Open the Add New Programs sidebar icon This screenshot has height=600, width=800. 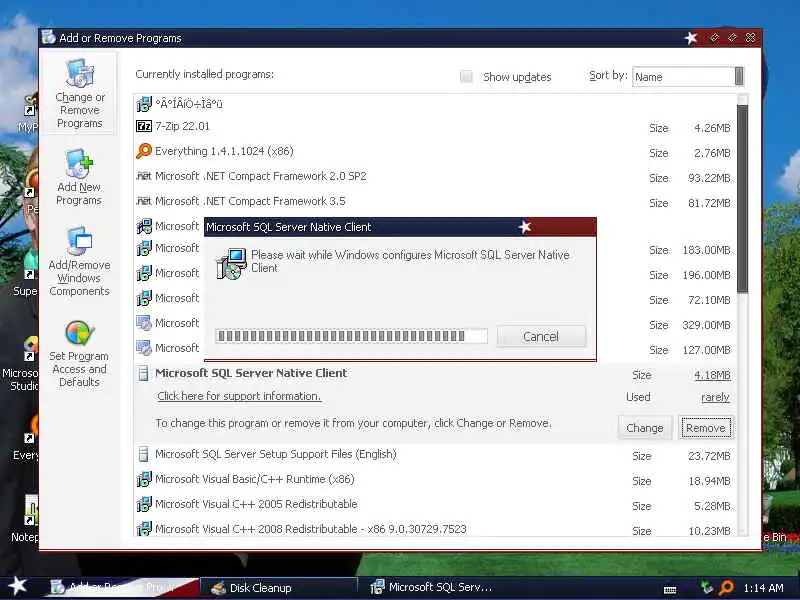(80, 164)
